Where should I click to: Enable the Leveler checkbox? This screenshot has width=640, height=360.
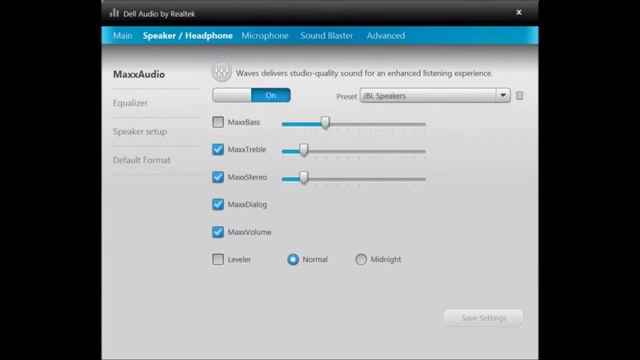[x=218, y=259]
